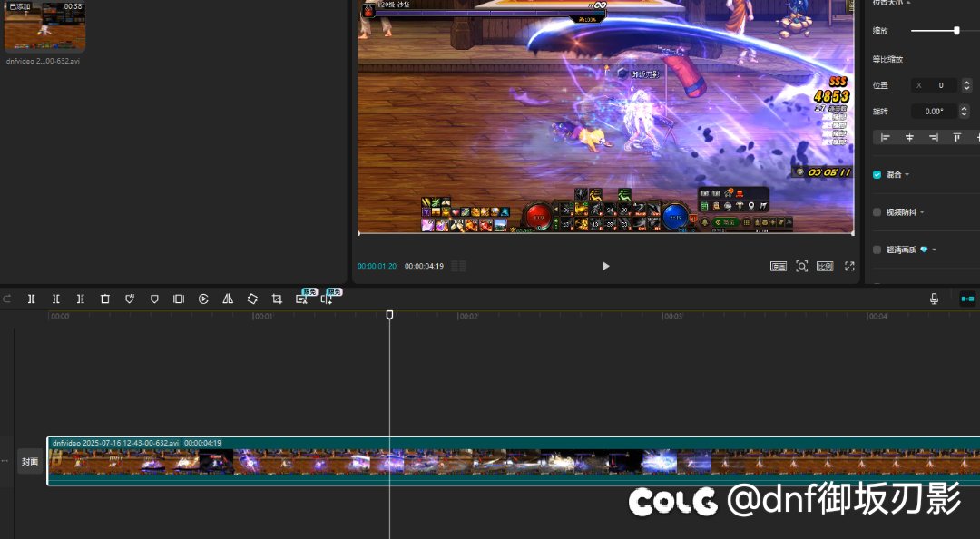
Task: Click the 等比缩放 label
Action: tap(888, 59)
